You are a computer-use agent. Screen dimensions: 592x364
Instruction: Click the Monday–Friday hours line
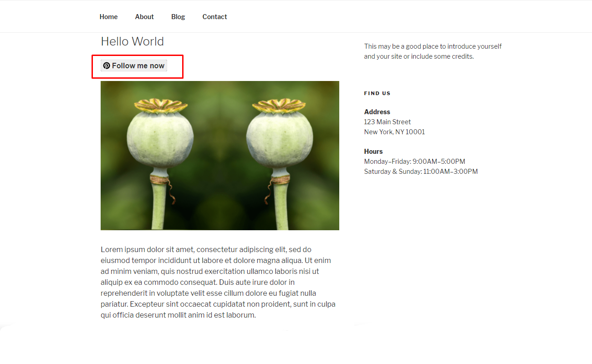pos(415,162)
